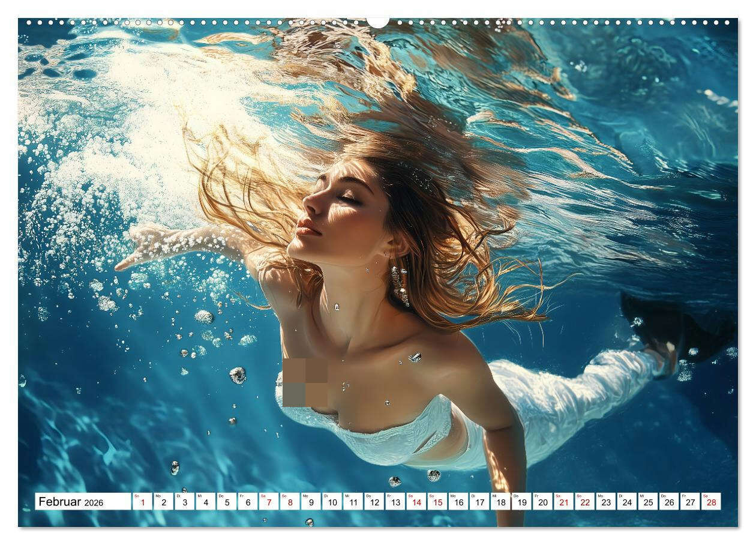Click the hanging notch at top center
Image resolution: width=756 pixels, height=545 pixels.
coord(378,23)
